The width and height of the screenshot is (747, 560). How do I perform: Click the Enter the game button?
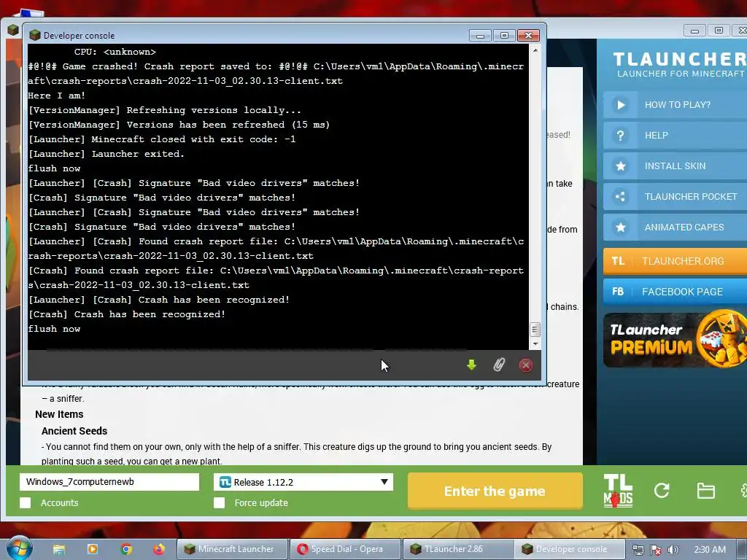coord(495,491)
